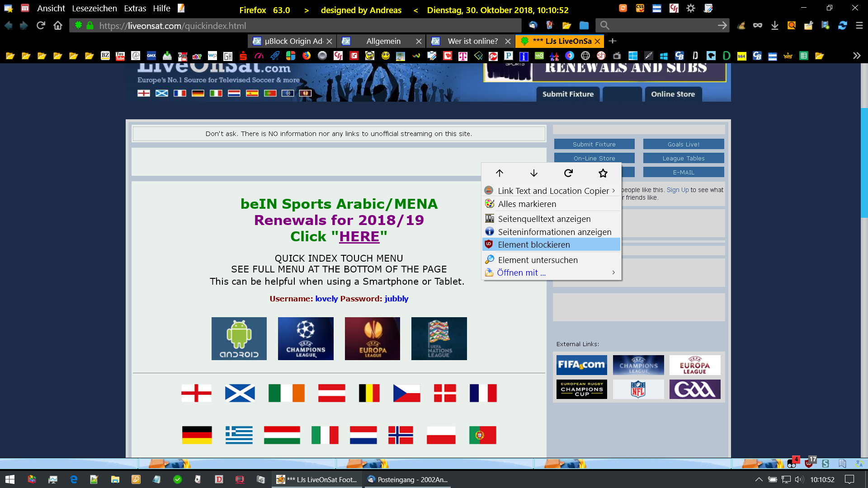Click bookmark star in context menu
868x488 pixels.
click(603, 173)
